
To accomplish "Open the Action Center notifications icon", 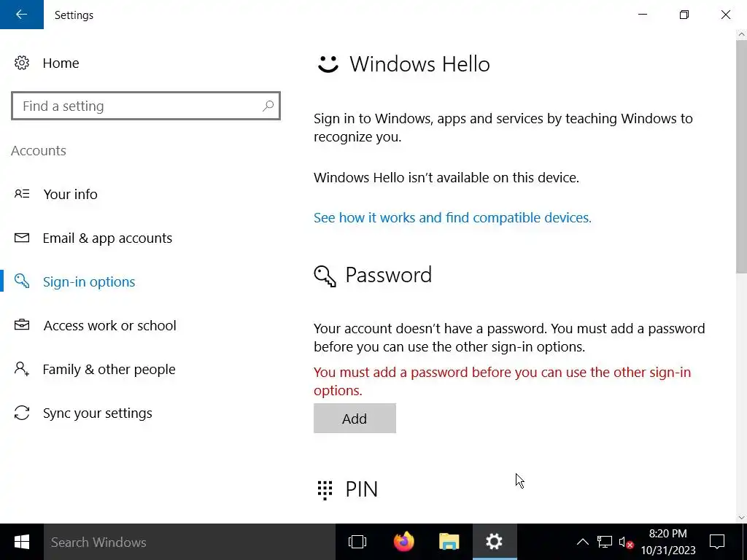I will pos(717,542).
